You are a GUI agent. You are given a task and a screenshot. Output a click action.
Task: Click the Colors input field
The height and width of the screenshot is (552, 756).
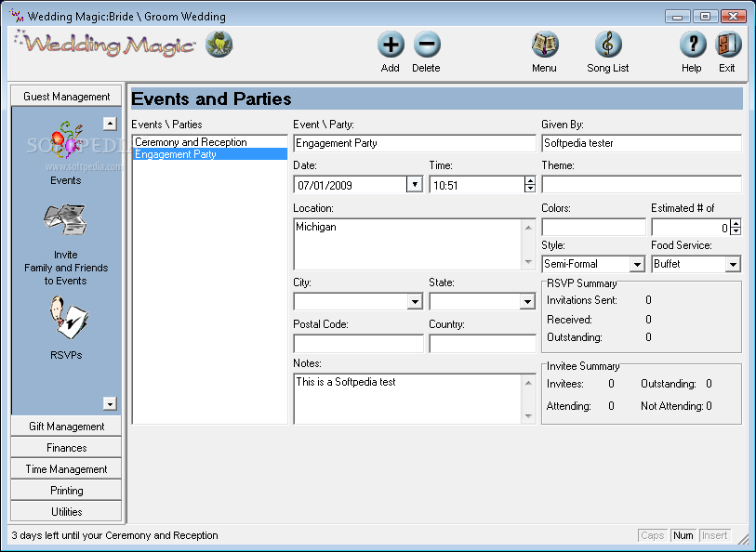point(593,227)
